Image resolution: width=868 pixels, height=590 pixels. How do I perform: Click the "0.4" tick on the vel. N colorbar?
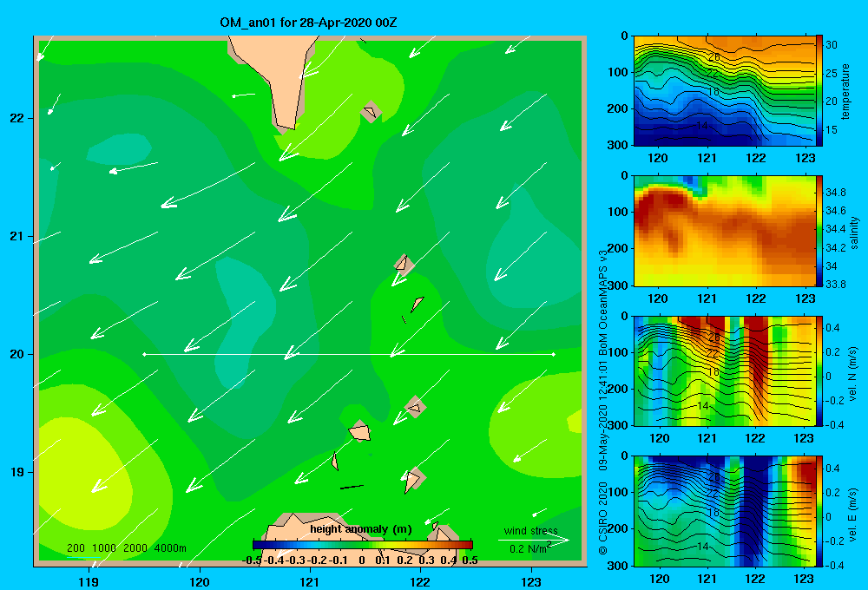tap(832, 328)
